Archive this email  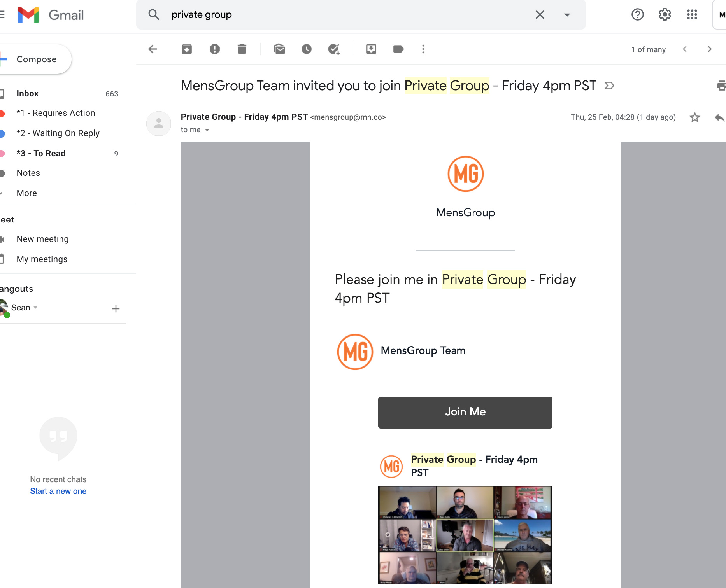coord(187,49)
